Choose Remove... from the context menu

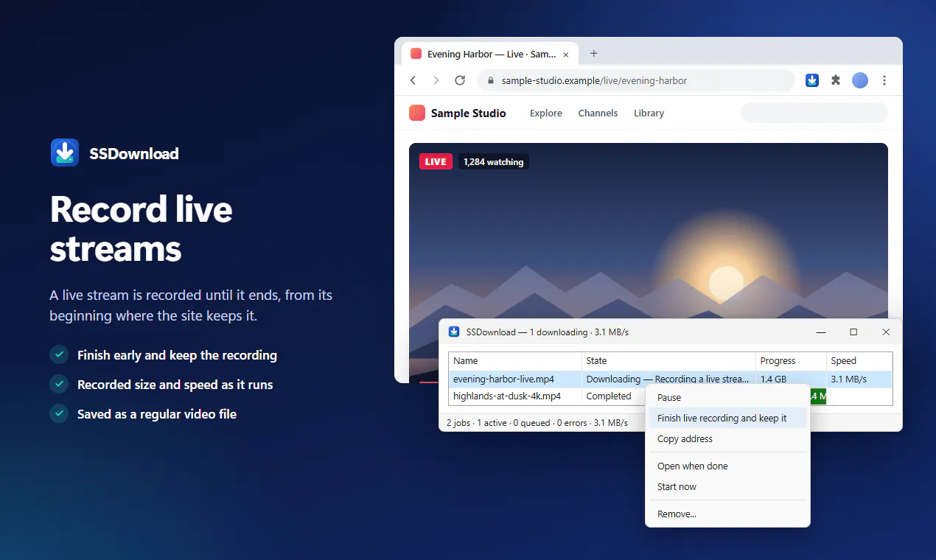point(727,514)
